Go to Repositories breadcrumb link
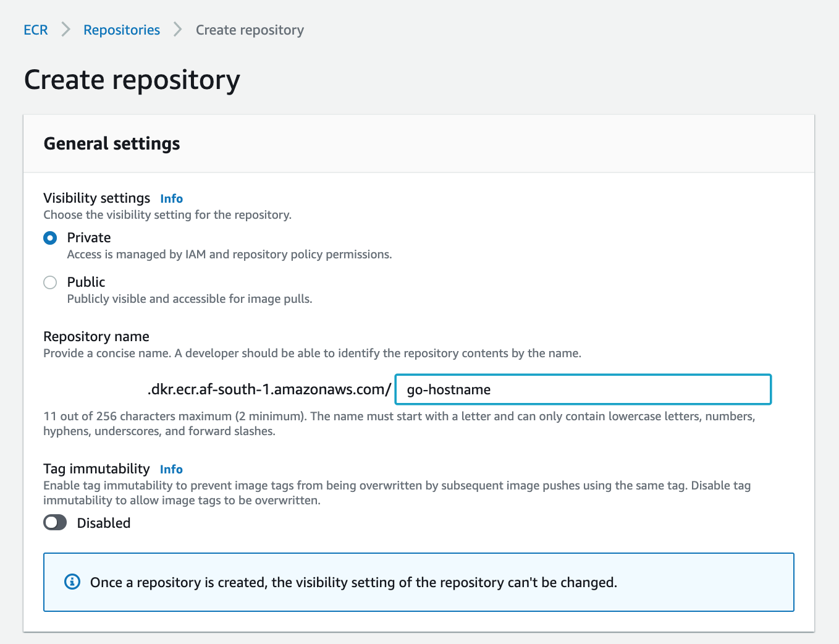 (122, 30)
